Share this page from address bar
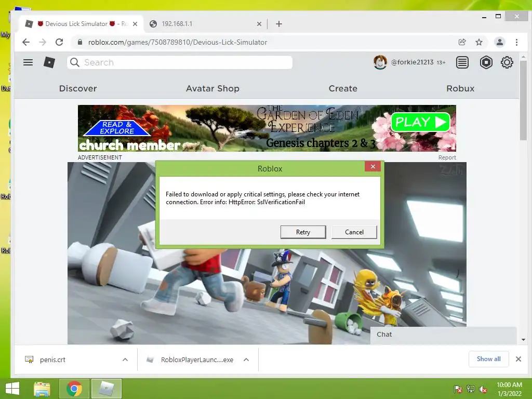 pos(462,42)
